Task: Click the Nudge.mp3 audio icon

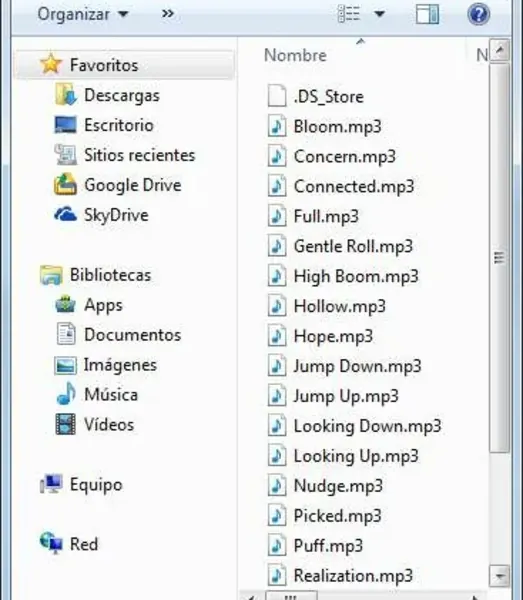Action: [x=277, y=486]
